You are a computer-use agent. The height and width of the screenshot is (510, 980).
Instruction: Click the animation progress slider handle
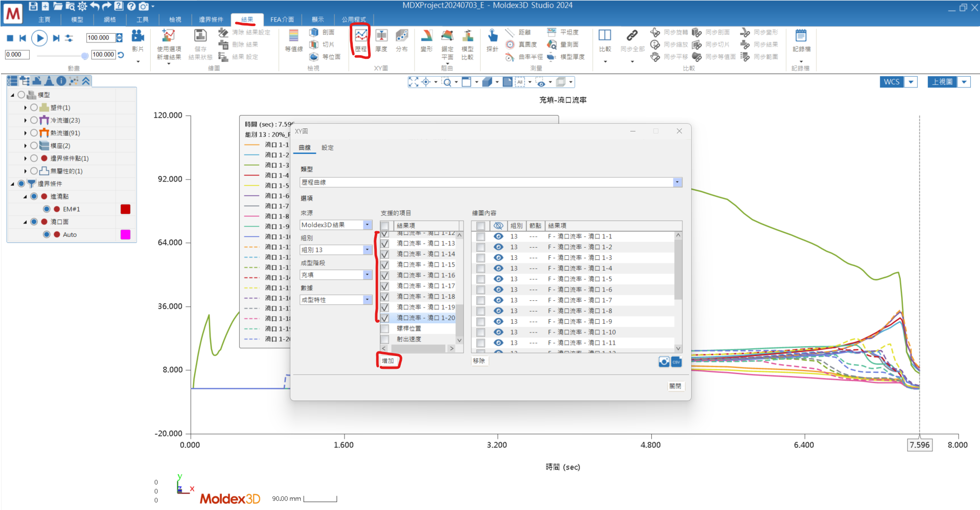(x=84, y=55)
